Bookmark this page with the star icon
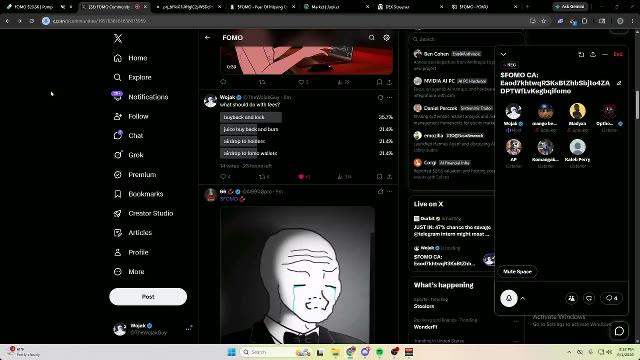The image size is (640, 360). pyautogui.click(x=544, y=21)
